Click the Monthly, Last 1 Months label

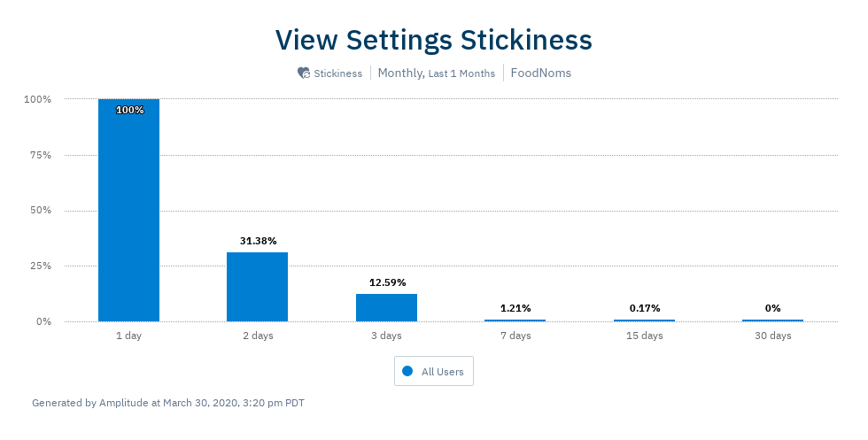tap(436, 73)
